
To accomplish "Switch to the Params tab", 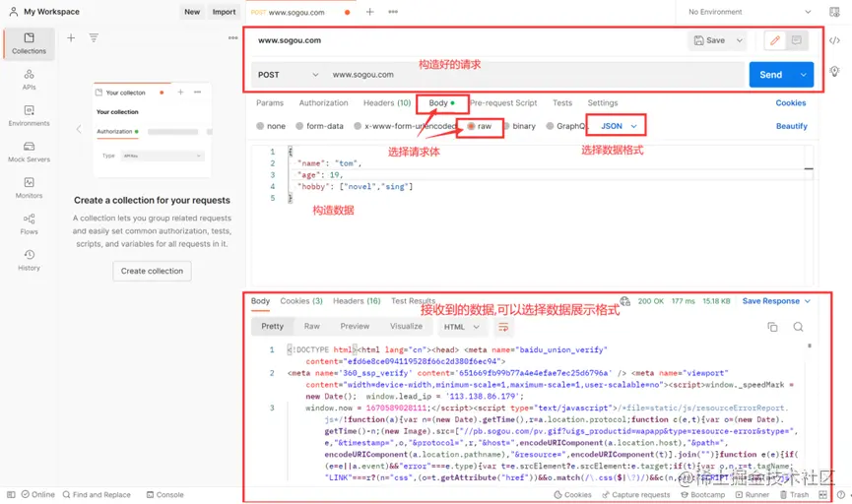I will click(270, 102).
